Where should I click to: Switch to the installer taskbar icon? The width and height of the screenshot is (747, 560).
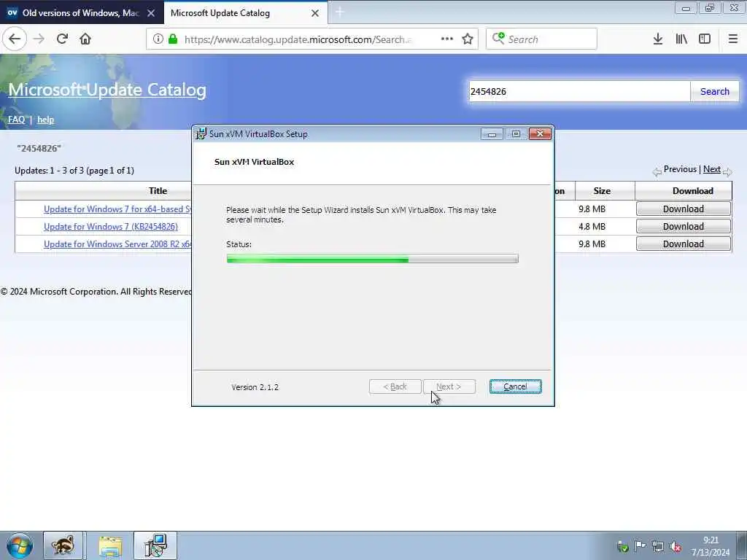[155, 545]
